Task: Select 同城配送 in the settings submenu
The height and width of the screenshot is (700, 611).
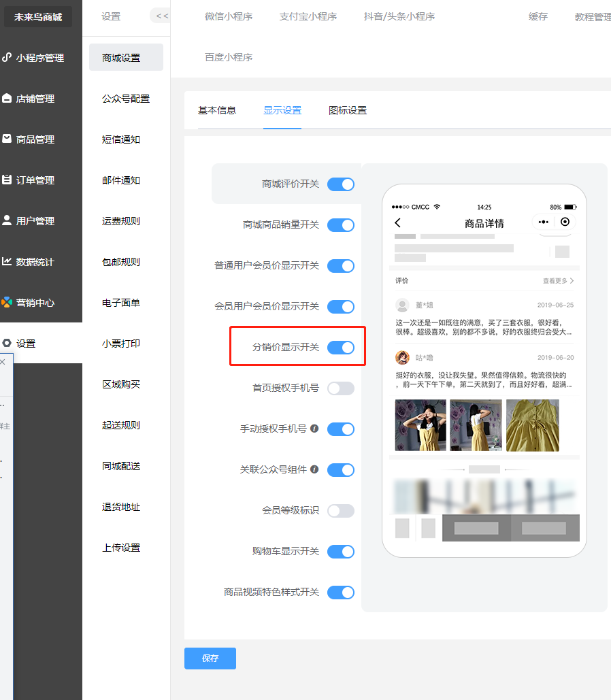Action: tap(121, 465)
